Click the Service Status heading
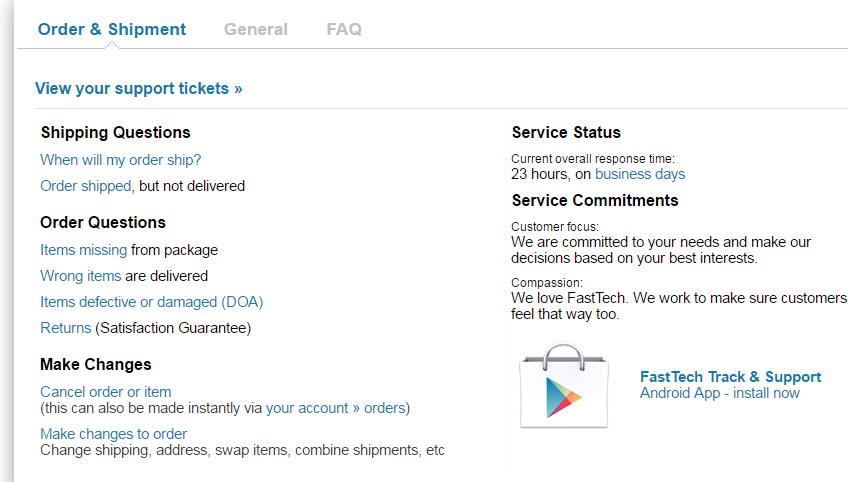 coord(566,133)
